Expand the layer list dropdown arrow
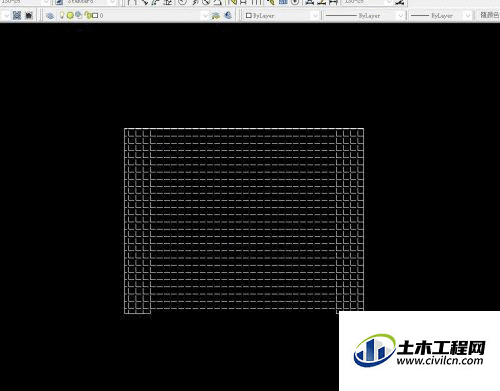 coord(205,16)
